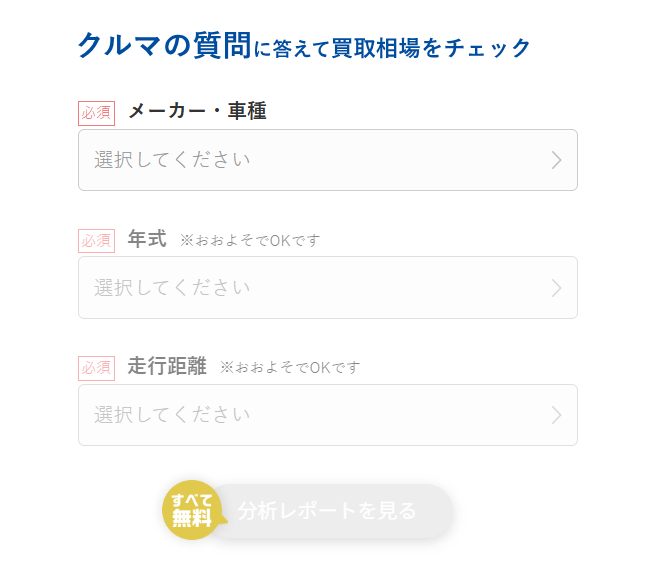Viewport: 645px width, 585px height.
Task: Click the yellow すべて無料 badge
Action: [192, 510]
